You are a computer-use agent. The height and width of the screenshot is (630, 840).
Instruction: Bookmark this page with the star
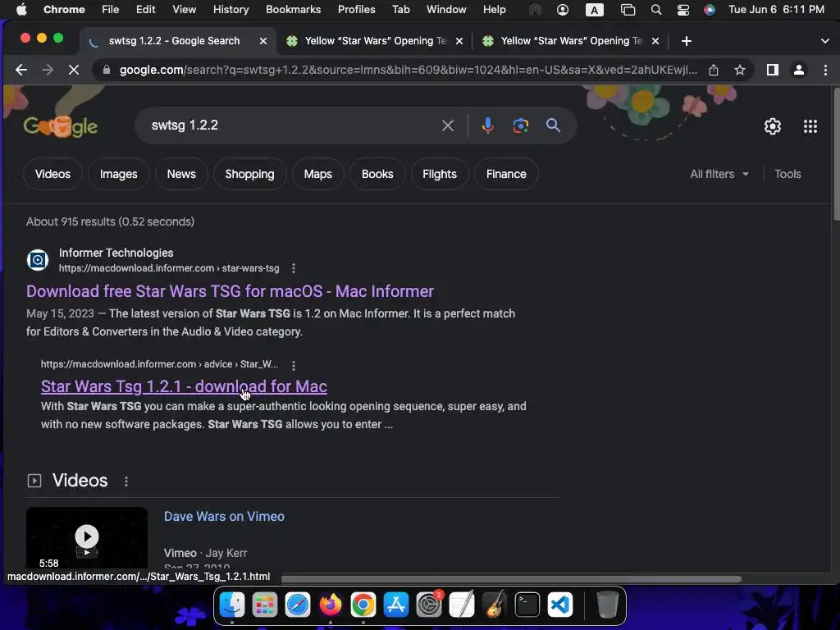coord(740,70)
